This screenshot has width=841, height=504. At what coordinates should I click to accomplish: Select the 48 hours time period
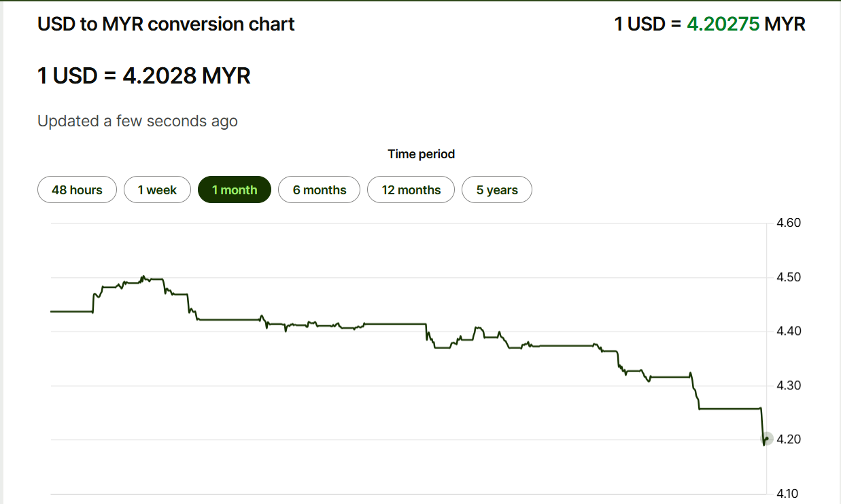[77, 190]
